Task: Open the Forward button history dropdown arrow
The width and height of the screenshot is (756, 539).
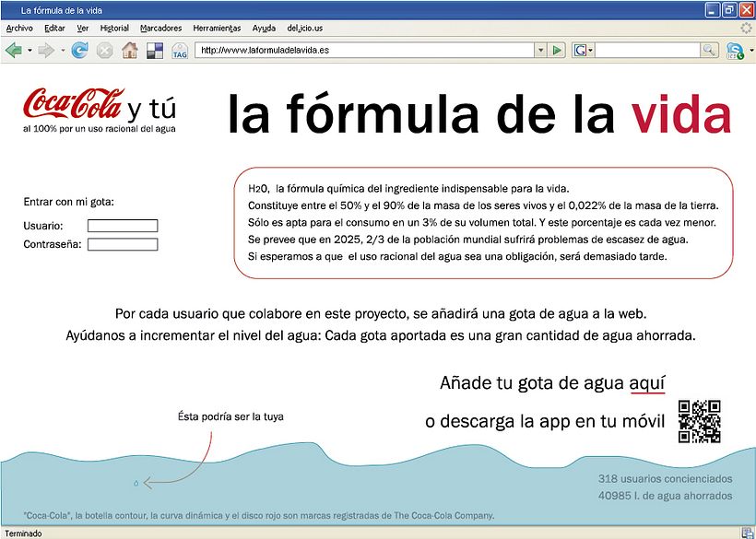Action: point(62,50)
